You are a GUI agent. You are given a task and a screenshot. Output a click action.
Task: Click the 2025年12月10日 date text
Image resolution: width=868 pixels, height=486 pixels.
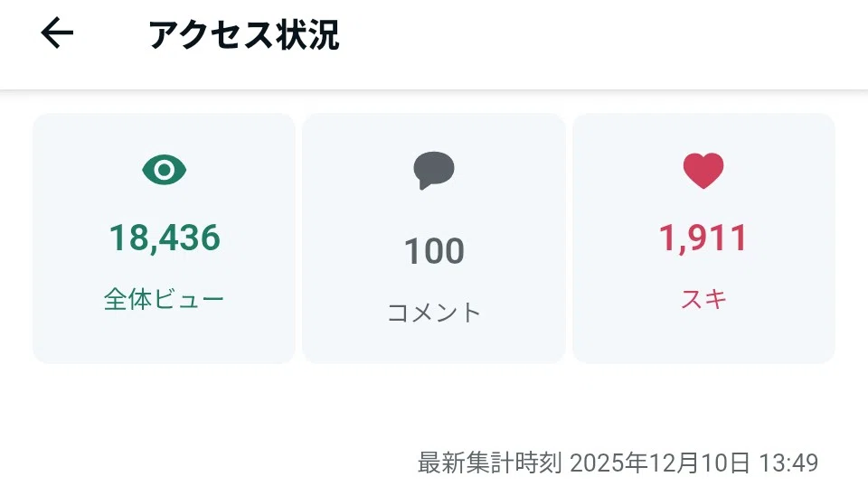[660, 463]
